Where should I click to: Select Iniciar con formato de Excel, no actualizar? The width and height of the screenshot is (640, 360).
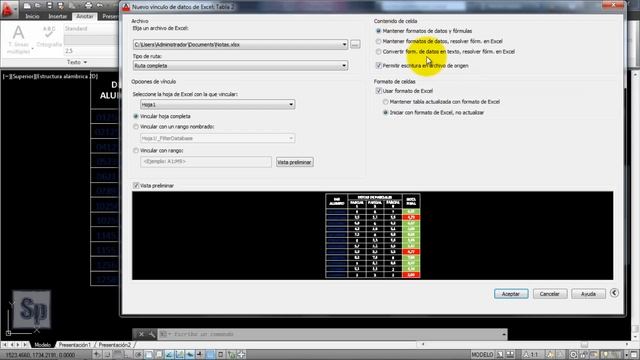(x=433, y=112)
